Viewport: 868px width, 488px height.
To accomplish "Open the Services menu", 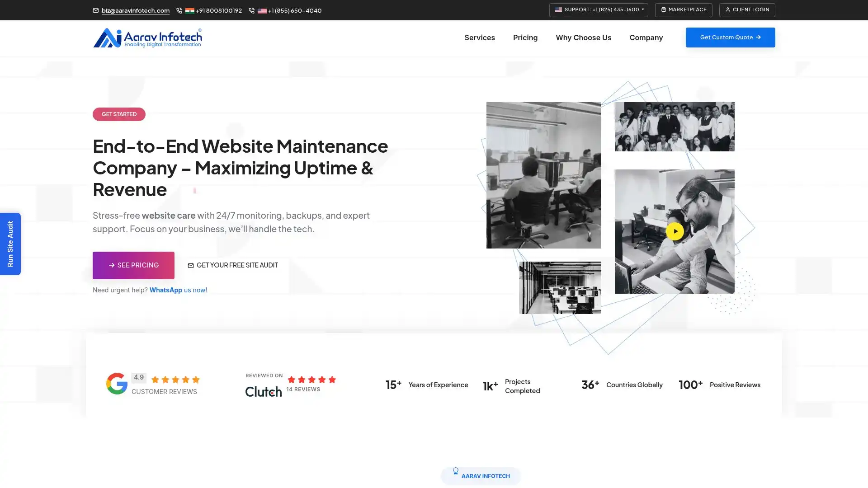I will 479,38.
